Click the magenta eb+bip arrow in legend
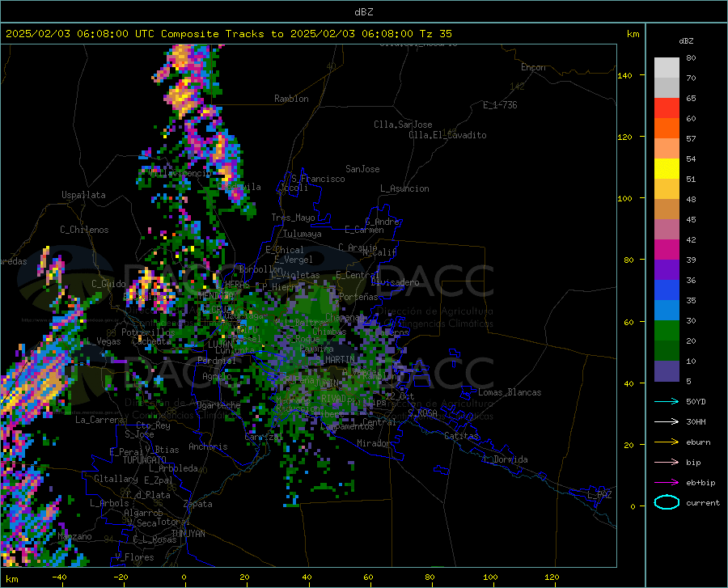The width and height of the screenshot is (728, 588). pyautogui.click(x=667, y=483)
